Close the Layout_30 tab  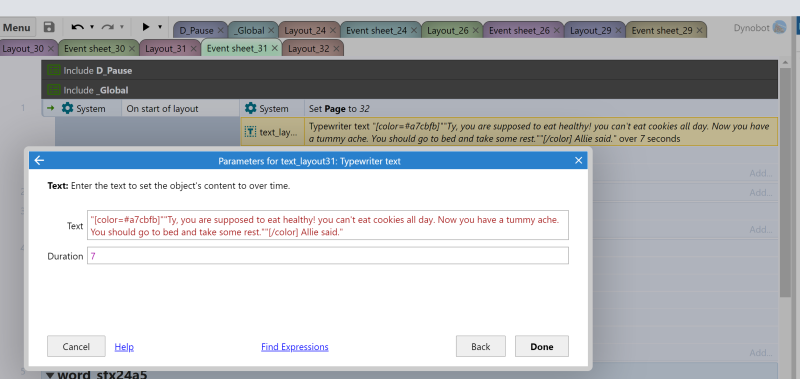pyautogui.click(x=51, y=49)
